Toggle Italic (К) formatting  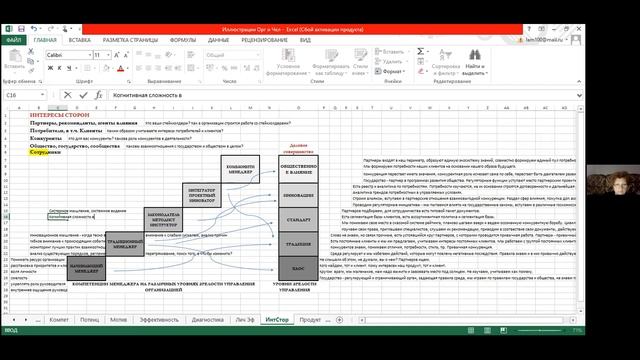point(60,68)
